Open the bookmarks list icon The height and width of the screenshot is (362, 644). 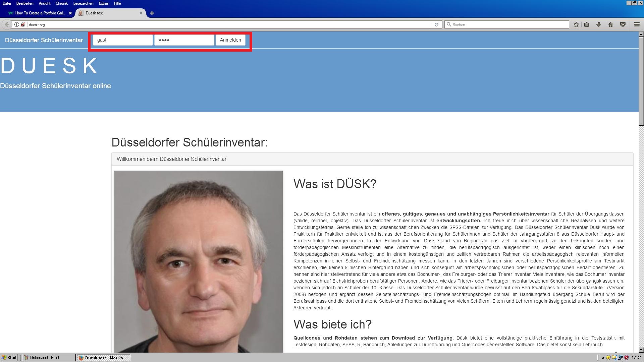coord(587,24)
